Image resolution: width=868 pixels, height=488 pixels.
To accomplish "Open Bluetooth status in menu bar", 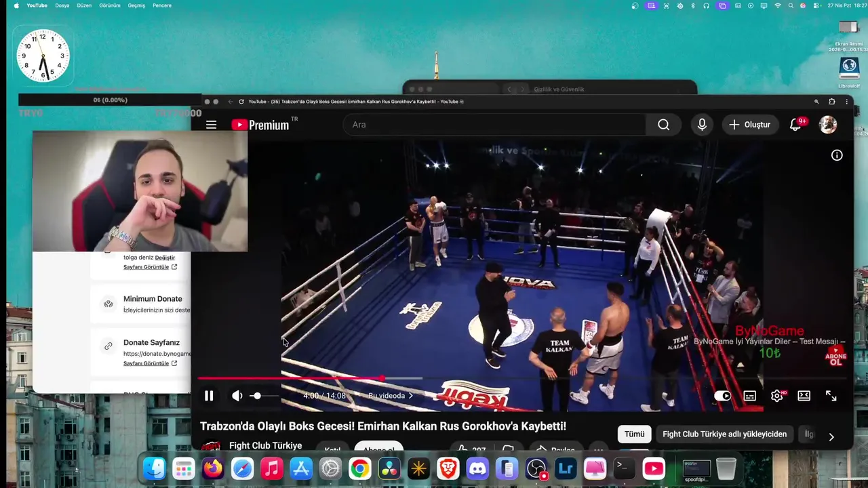I will click(x=692, y=5).
